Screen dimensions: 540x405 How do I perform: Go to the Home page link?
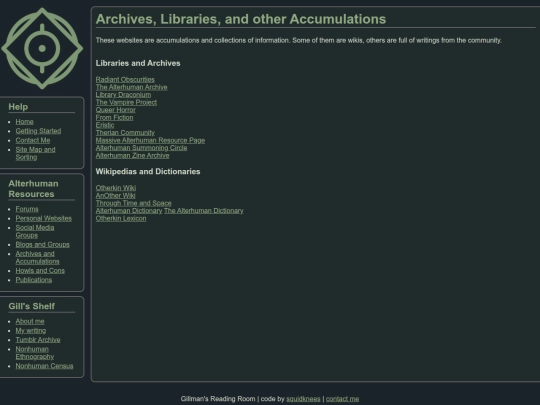tap(24, 122)
